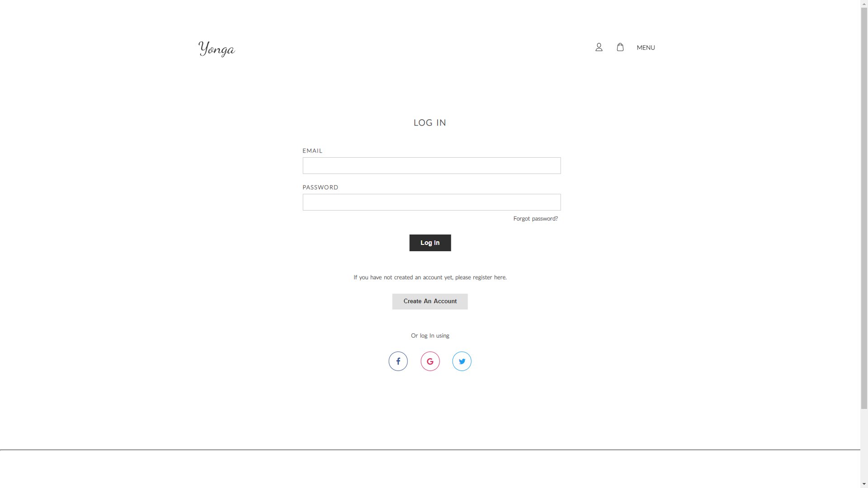868x488 pixels.
Task: Click the EMAIL field label
Action: coord(312,150)
